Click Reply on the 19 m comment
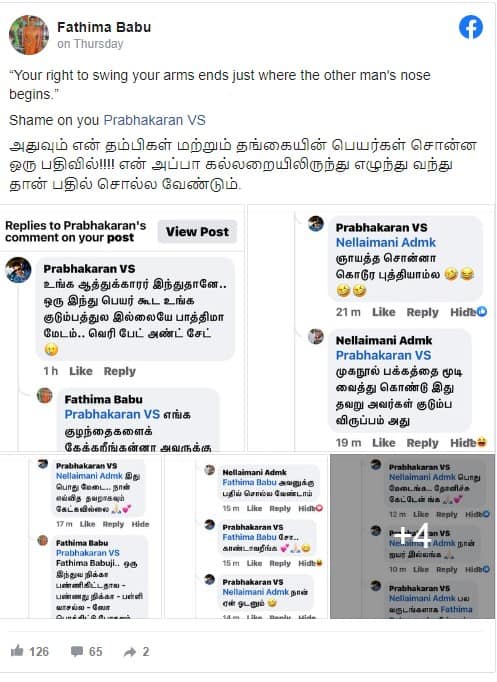The height and width of the screenshot is (682, 497). point(422,443)
